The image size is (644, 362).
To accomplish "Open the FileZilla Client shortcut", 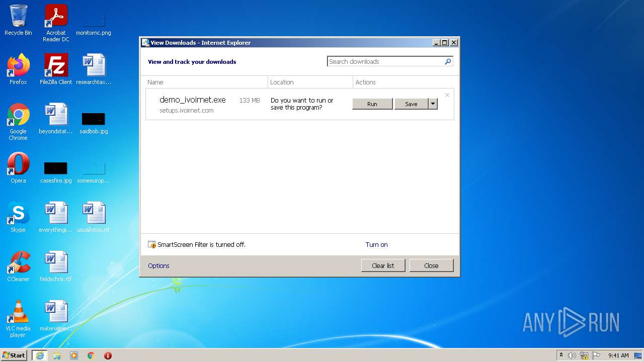I will tap(56, 69).
